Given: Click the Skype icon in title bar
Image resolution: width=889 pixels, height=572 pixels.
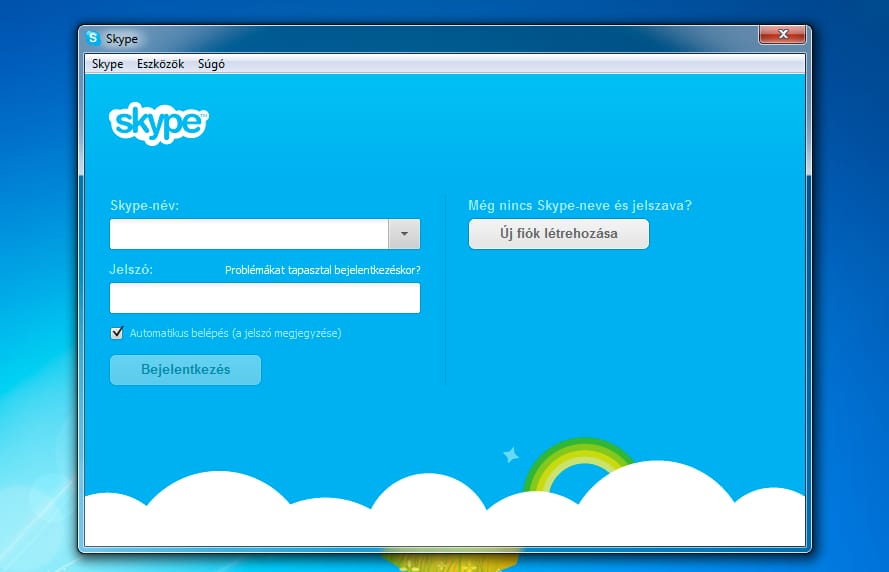Looking at the screenshot, I should tap(92, 38).
